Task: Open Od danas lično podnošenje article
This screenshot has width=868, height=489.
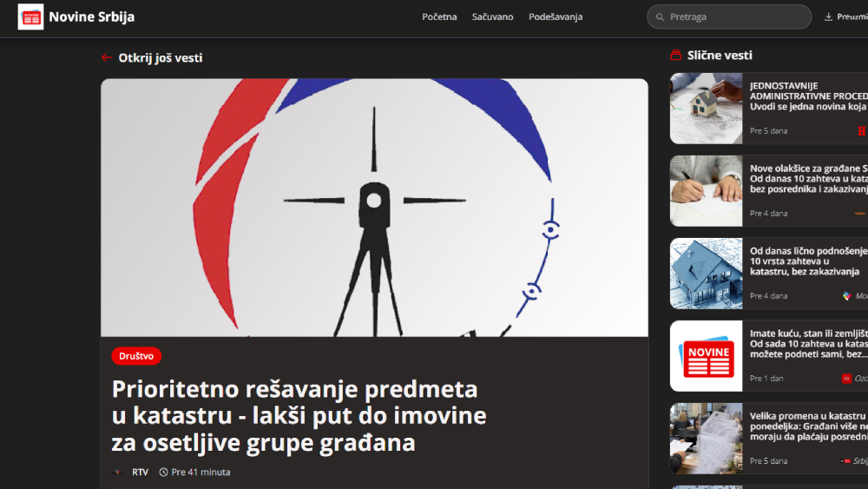Action: coord(808,261)
